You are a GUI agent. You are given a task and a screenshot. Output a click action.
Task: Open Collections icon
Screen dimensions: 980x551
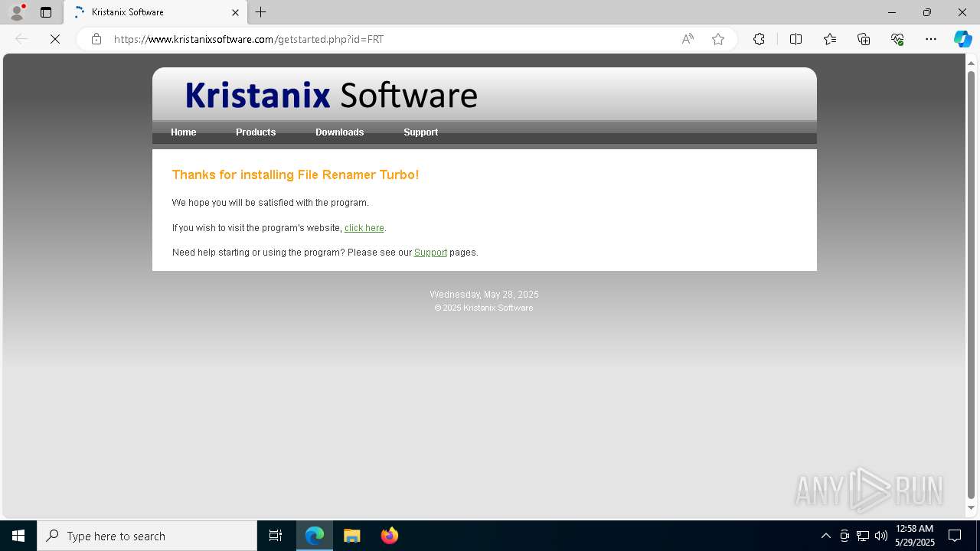[864, 39]
